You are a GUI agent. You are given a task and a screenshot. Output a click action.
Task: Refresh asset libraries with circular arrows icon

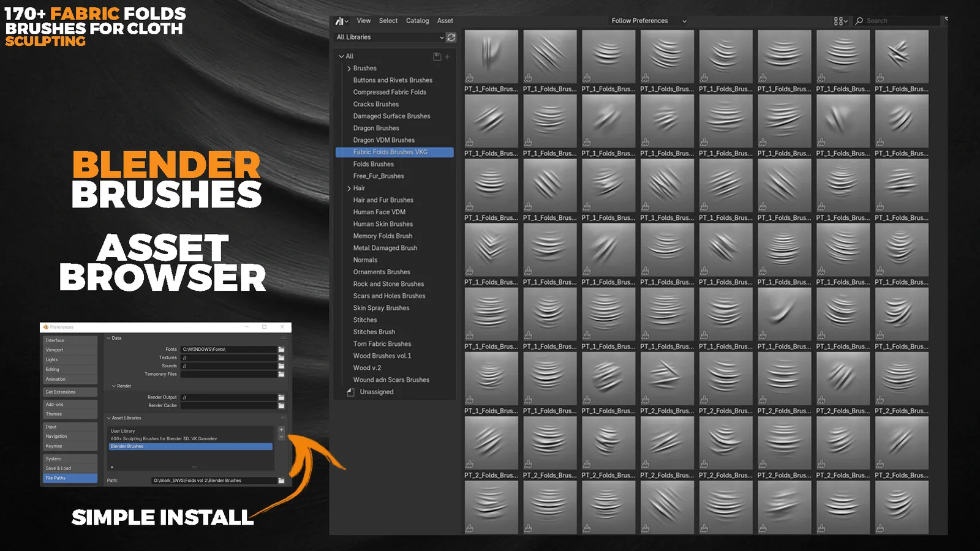click(x=451, y=37)
